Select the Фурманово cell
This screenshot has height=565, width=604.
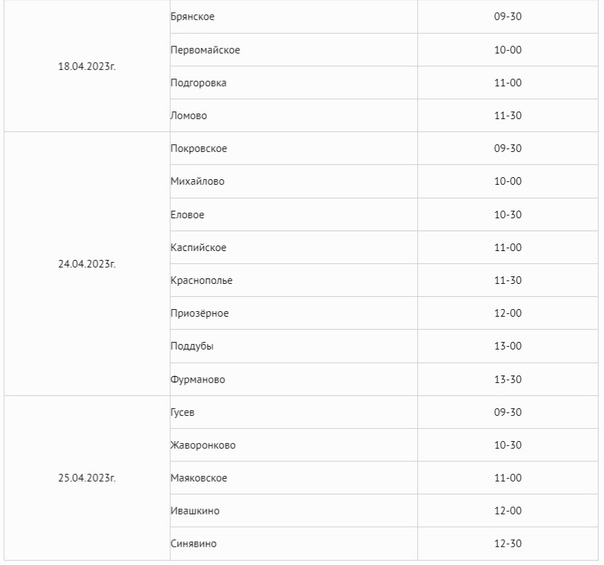197,380
